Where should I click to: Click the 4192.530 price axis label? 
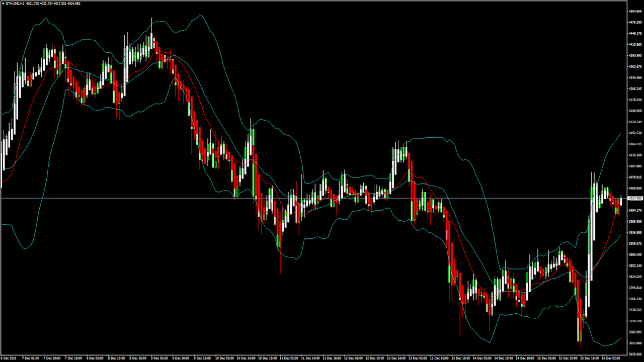point(635,133)
